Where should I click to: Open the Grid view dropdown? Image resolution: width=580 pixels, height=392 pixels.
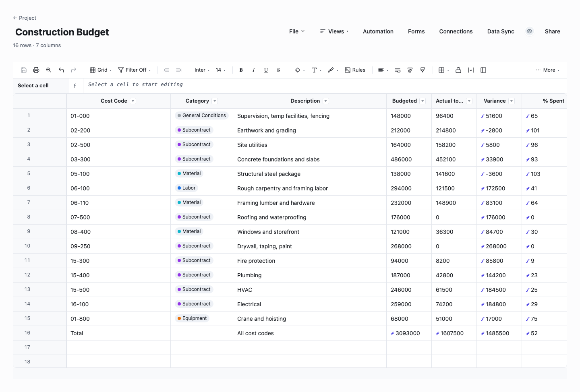click(101, 70)
